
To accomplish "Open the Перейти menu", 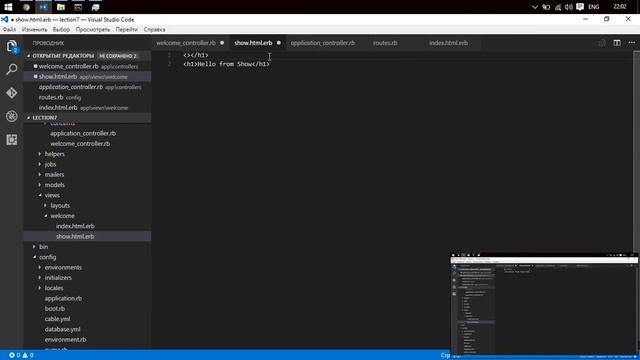I will click(127, 29).
